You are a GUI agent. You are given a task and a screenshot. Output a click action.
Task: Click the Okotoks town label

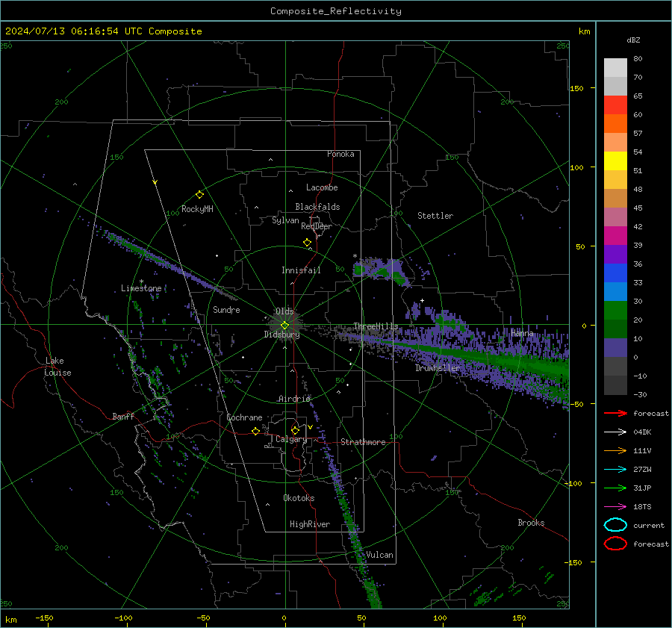[299, 498]
